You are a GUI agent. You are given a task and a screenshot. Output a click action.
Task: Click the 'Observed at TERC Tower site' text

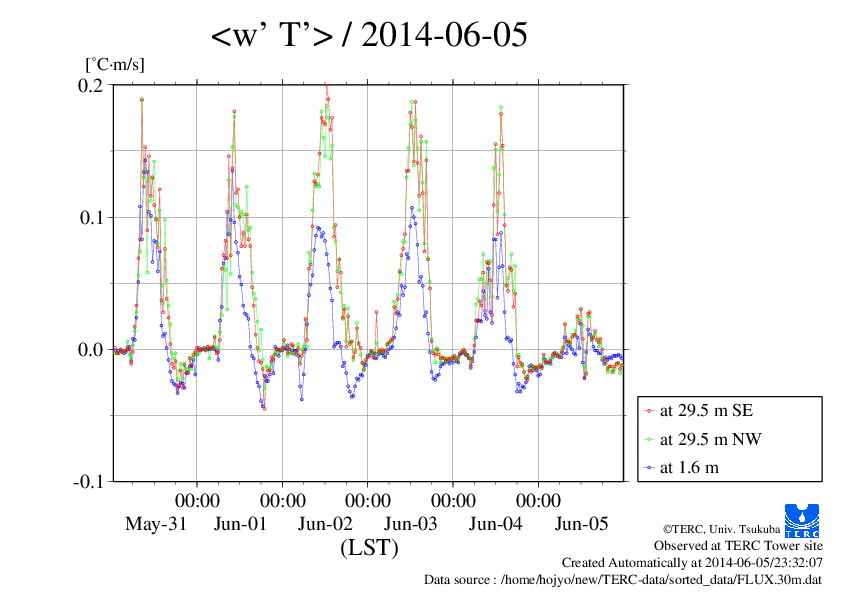click(x=738, y=546)
